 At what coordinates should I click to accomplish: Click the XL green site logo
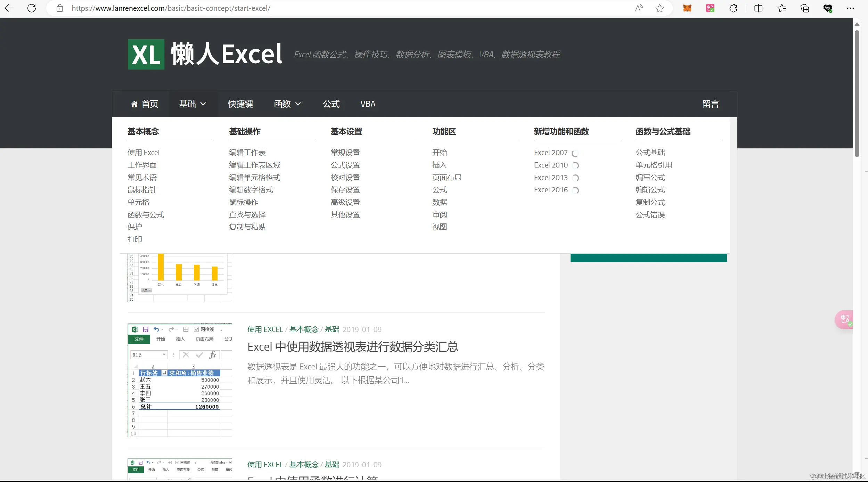pos(146,54)
